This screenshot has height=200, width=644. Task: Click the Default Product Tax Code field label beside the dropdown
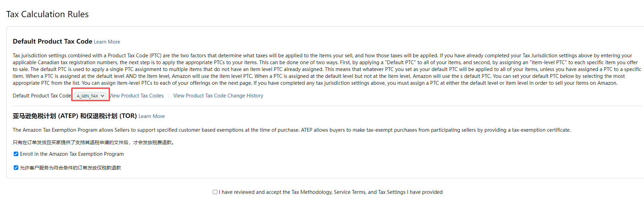tap(42, 96)
